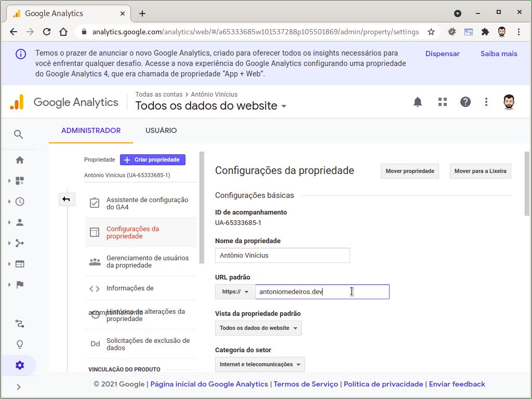532x399 pixels.
Task: Open the vertical three-dot options in Analytics header
Action: (486, 102)
